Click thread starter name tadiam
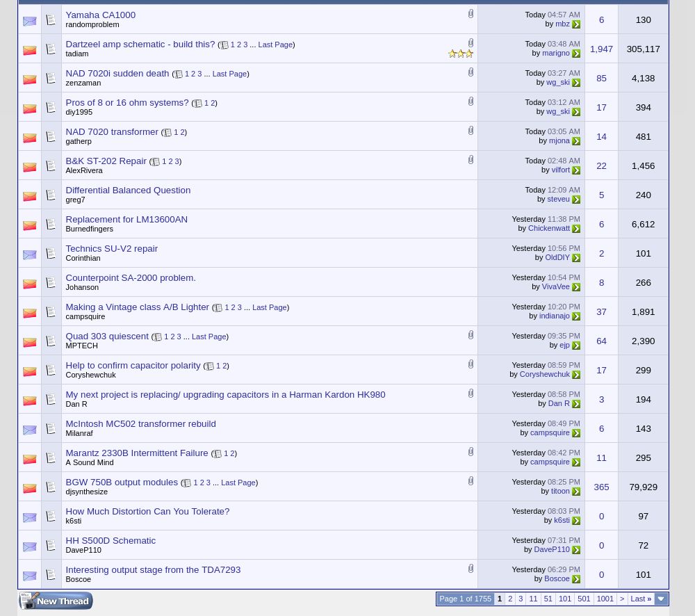Viewport: 695px width, 616px height. point(77,54)
